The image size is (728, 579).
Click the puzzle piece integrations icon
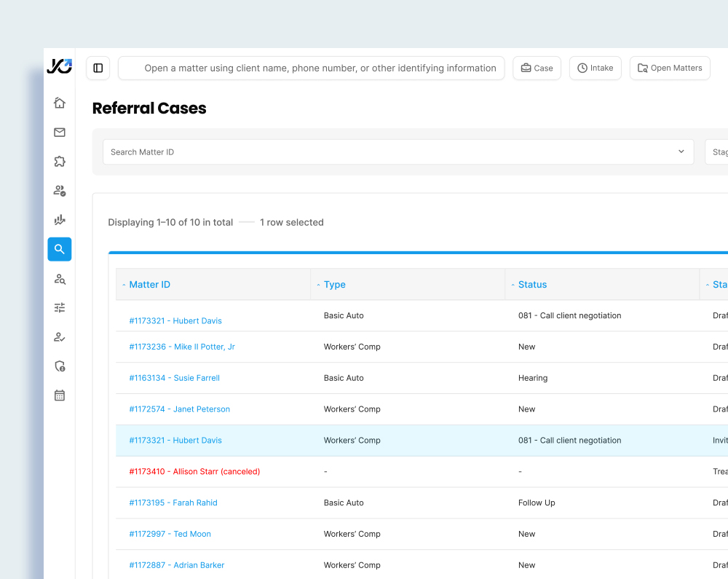60,162
